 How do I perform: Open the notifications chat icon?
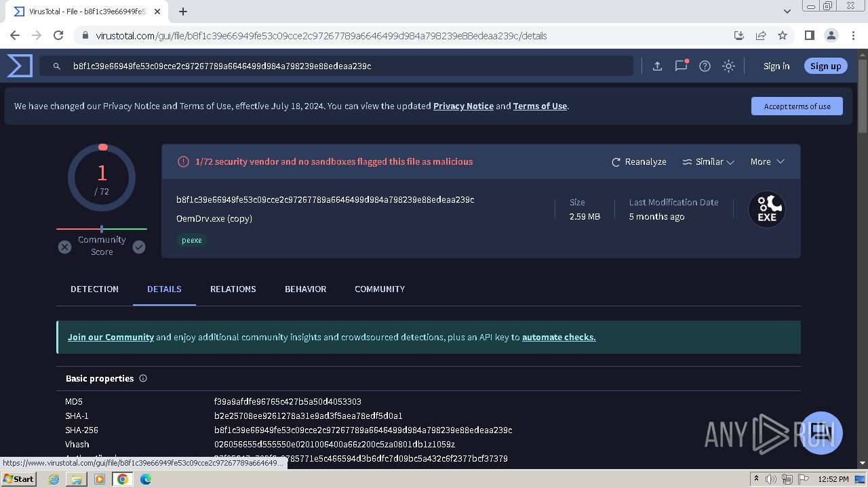click(681, 66)
